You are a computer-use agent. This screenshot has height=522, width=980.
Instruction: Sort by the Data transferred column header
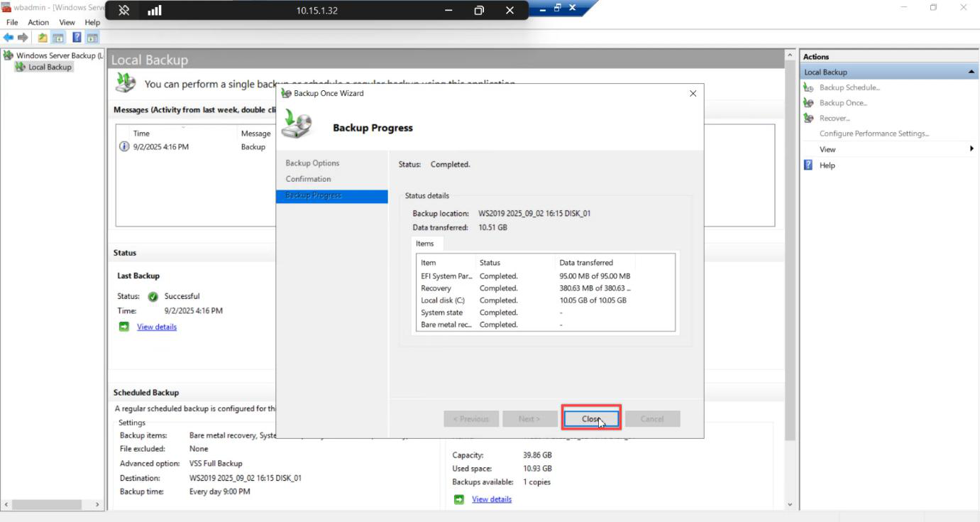click(595, 263)
